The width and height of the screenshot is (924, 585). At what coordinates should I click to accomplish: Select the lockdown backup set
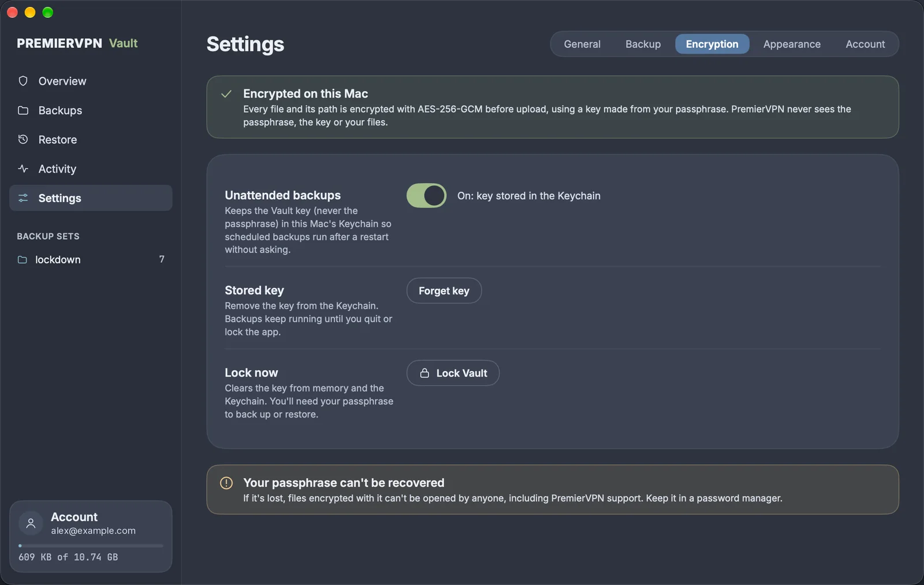click(x=91, y=260)
